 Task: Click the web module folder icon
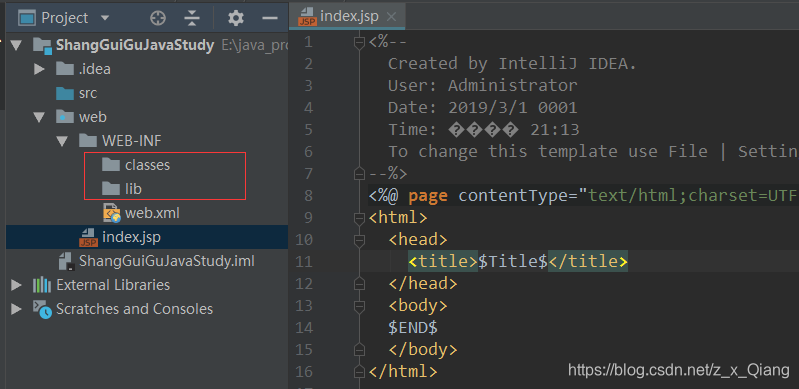pos(65,117)
